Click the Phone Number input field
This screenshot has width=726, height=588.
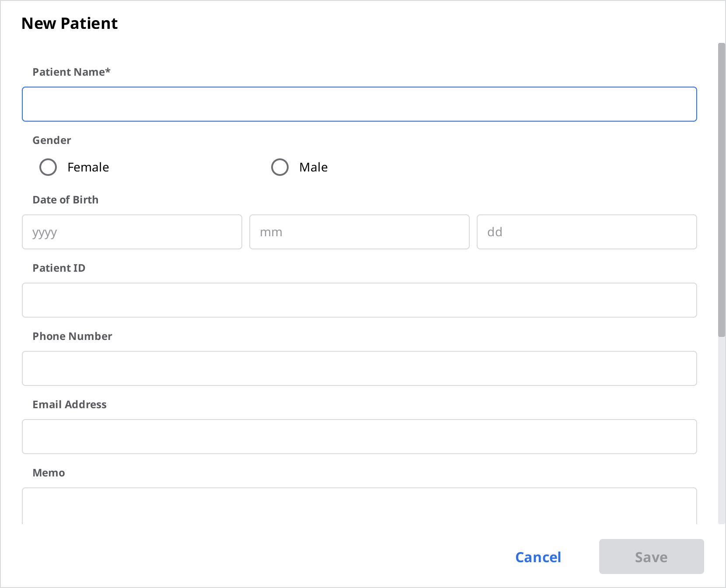[359, 368]
